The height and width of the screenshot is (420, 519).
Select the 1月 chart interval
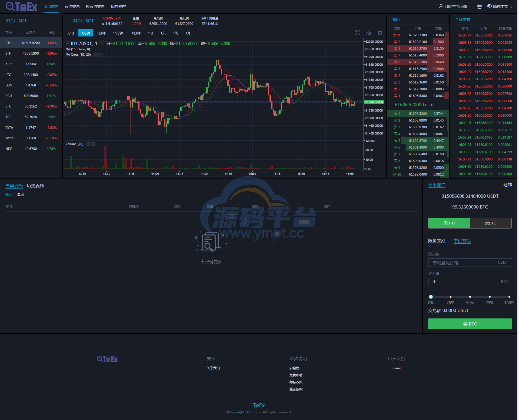point(188,33)
